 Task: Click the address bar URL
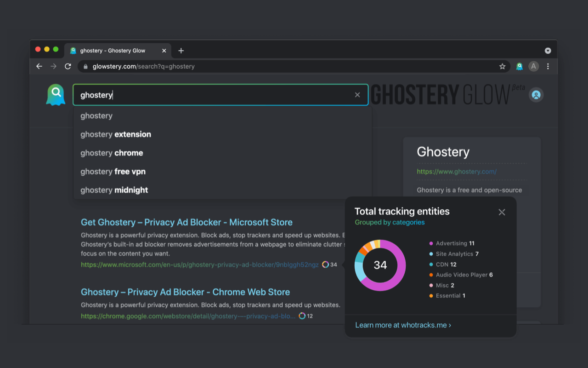(144, 66)
